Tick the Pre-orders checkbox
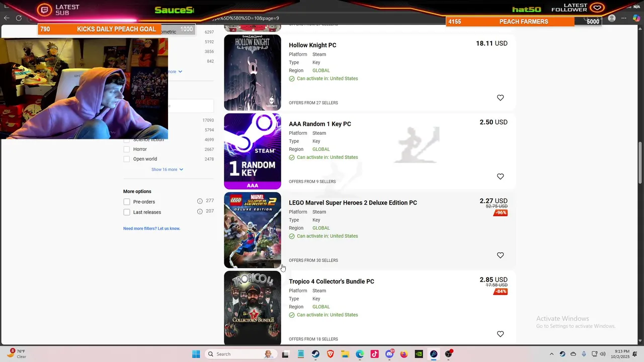Image resolution: width=644 pixels, height=362 pixels. click(127, 202)
